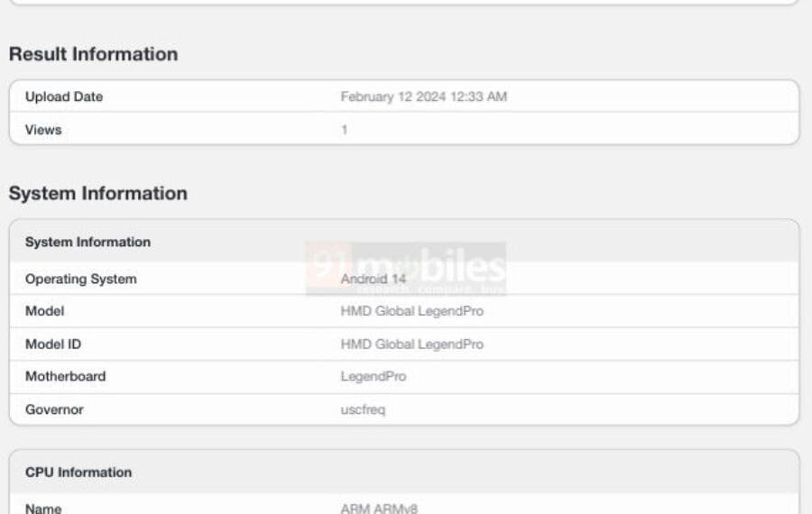The height and width of the screenshot is (514, 812).
Task: Click the CPU Information table header
Action: click(x=78, y=472)
